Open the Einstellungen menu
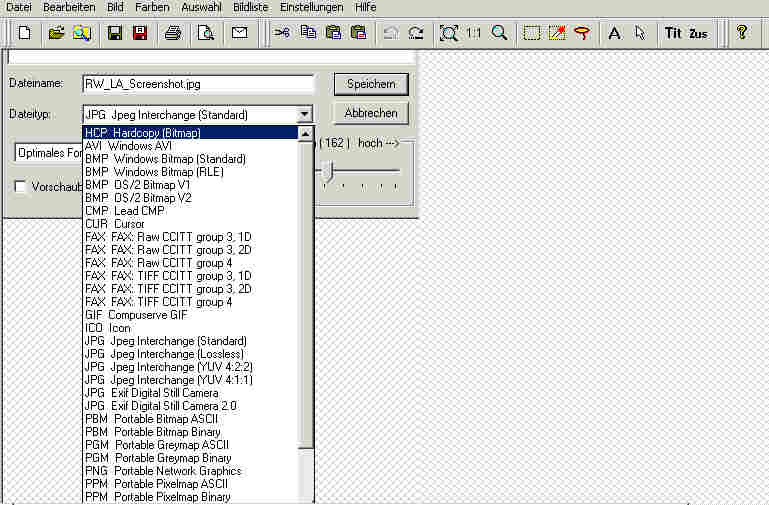 [x=311, y=7]
